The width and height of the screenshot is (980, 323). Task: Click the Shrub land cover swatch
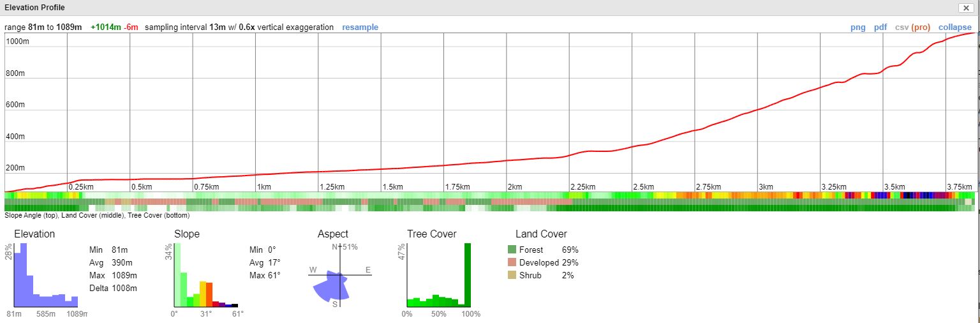(x=512, y=276)
